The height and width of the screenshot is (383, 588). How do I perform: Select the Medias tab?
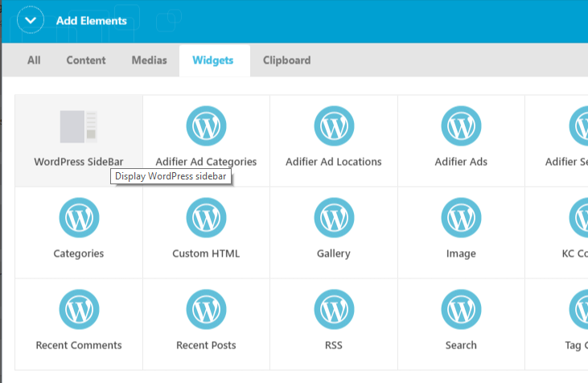[x=149, y=60]
